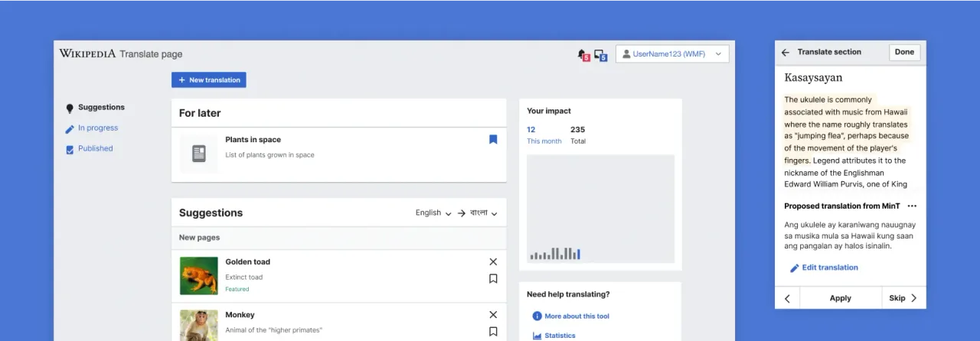Click the 12 This month stat
Screen dimensions: 980x341
[544, 135]
